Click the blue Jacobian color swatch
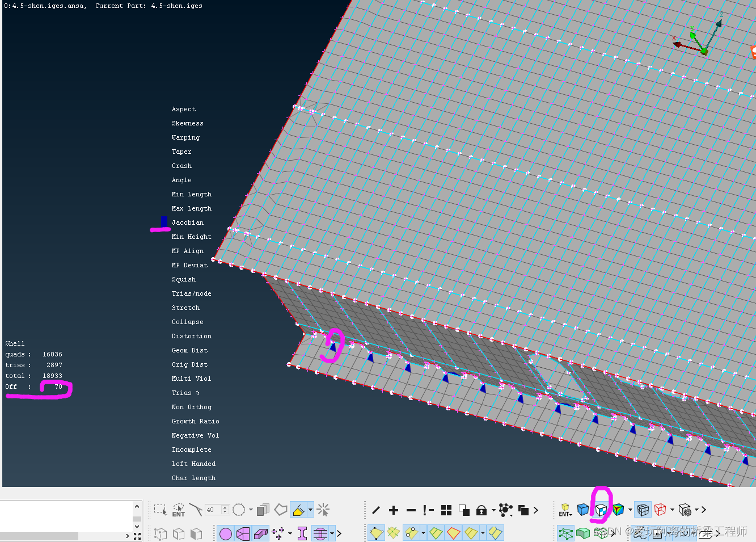756x542 pixels. [x=164, y=221]
